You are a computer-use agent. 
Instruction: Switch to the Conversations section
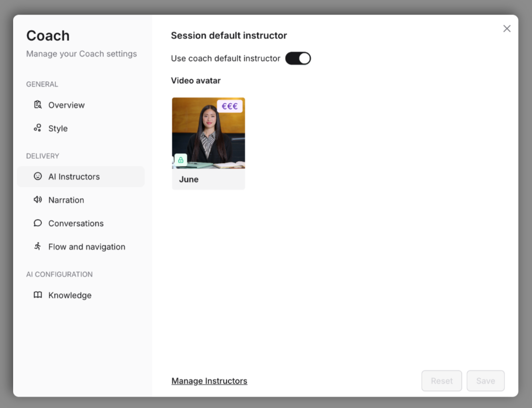(x=76, y=223)
